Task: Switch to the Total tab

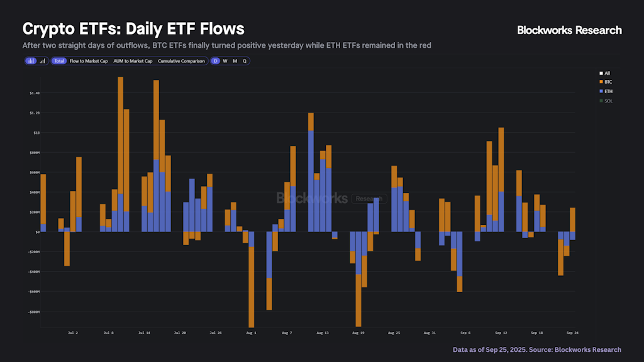Action: [x=58, y=61]
